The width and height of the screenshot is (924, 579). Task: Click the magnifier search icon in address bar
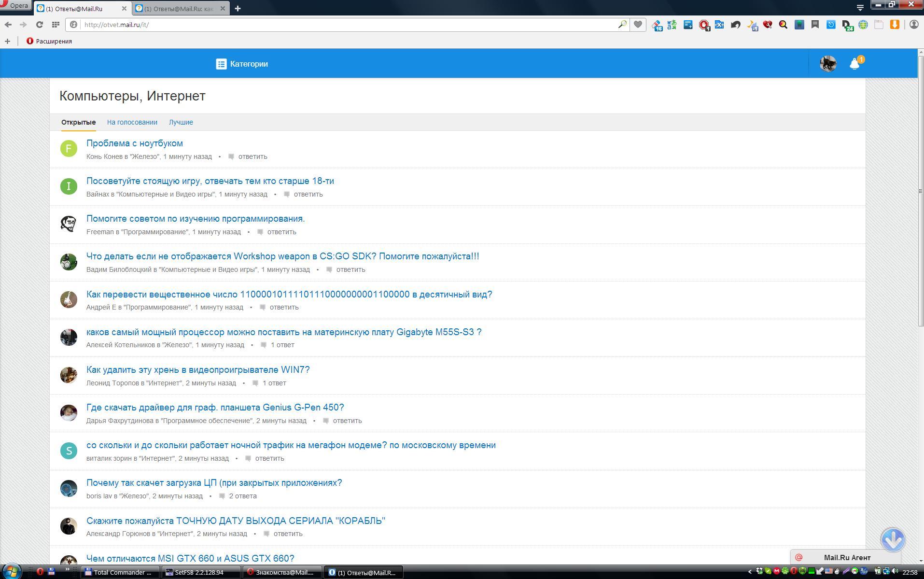pos(622,24)
